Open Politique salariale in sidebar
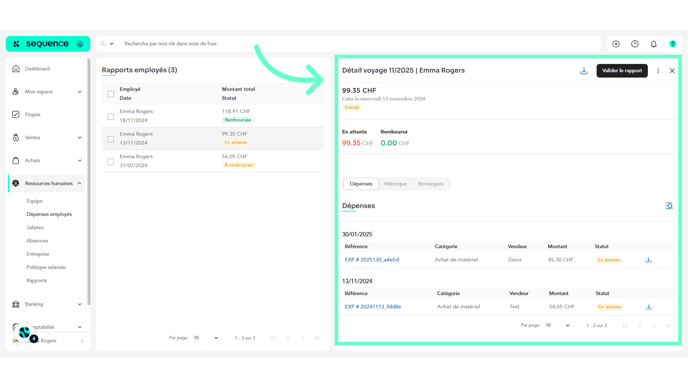This screenshot has width=688, height=387. [46, 267]
